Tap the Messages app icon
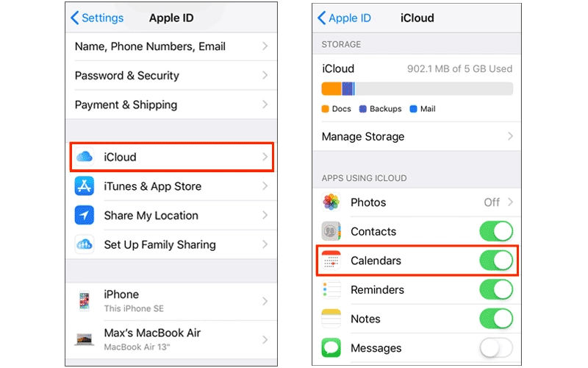Screen dimensions: 588x368 [x=331, y=347]
